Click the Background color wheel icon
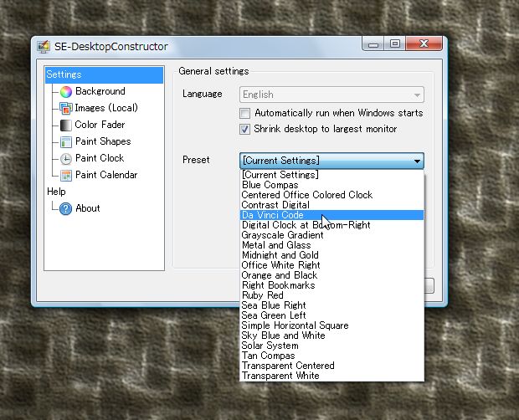This screenshot has width=519, height=420. (x=66, y=91)
